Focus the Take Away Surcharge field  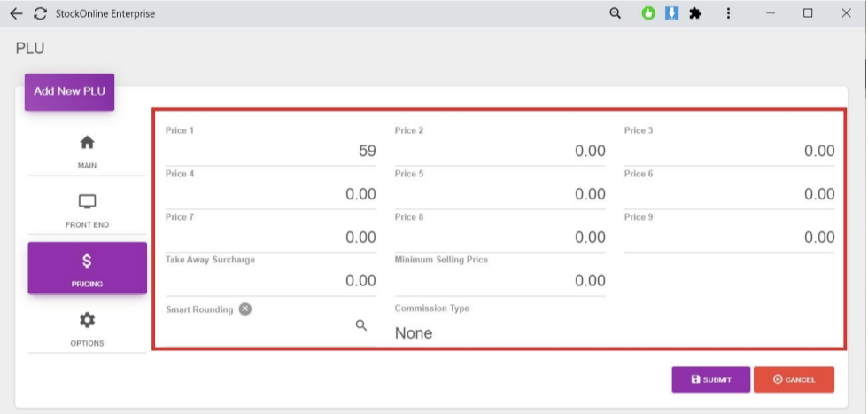pos(270,280)
